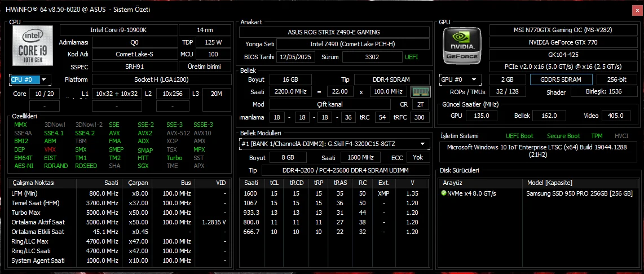Click the Intel Core i9-10900K name field
Screen dimensions: 644x274
(119, 30)
